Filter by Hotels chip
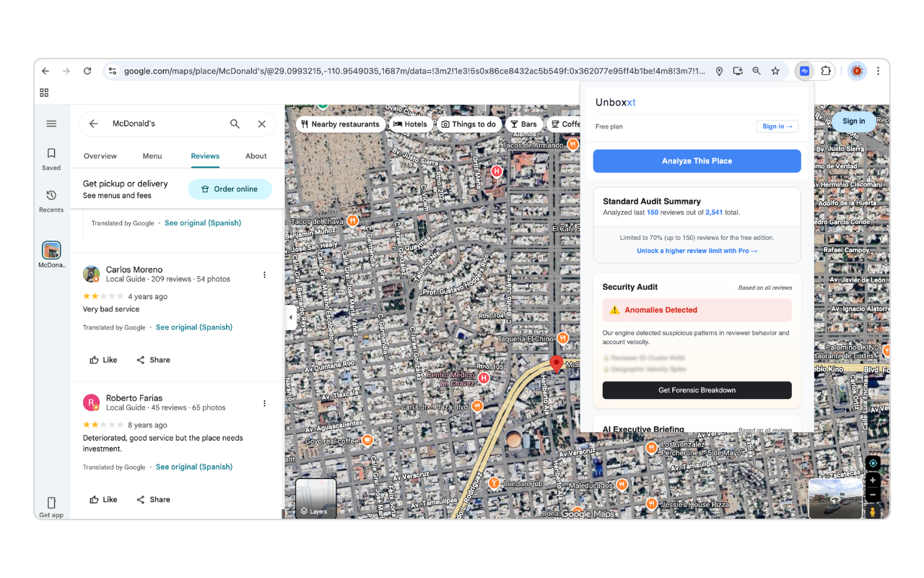The image size is (924, 578). point(410,124)
